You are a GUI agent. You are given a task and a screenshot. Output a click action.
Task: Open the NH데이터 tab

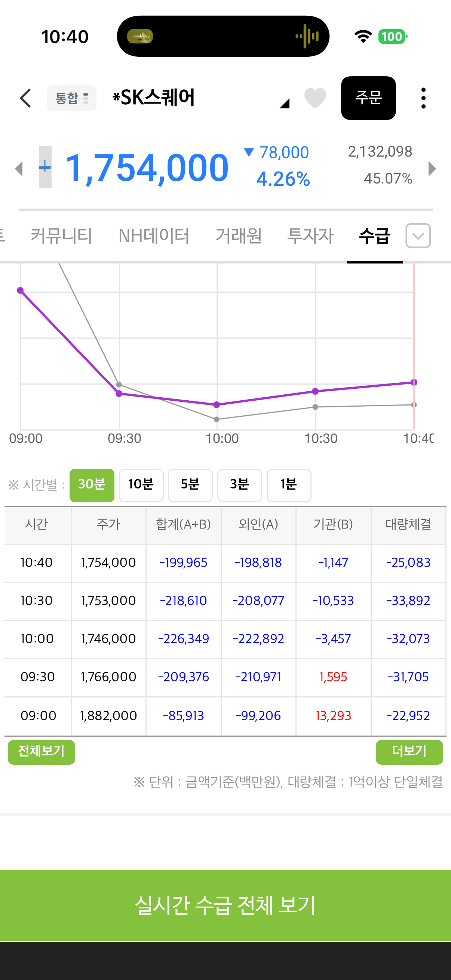pos(154,235)
